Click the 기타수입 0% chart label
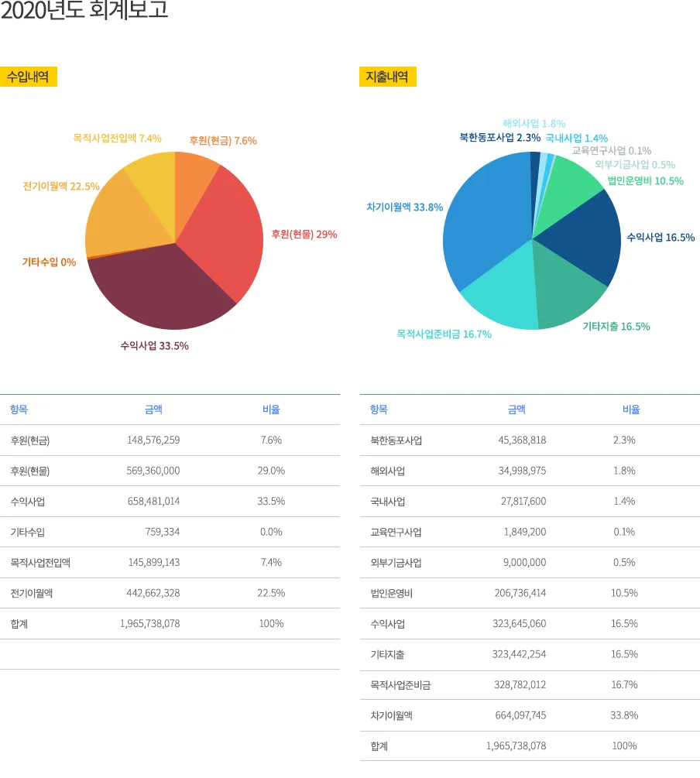The width and height of the screenshot is (700, 778). tap(49, 262)
